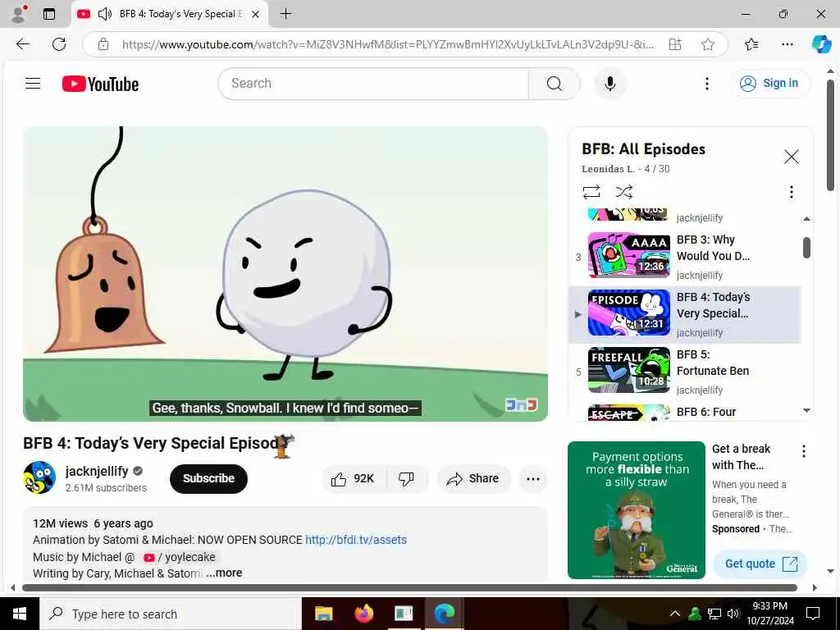Launch Firefox from taskbar
840x630 pixels.
point(363,614)
